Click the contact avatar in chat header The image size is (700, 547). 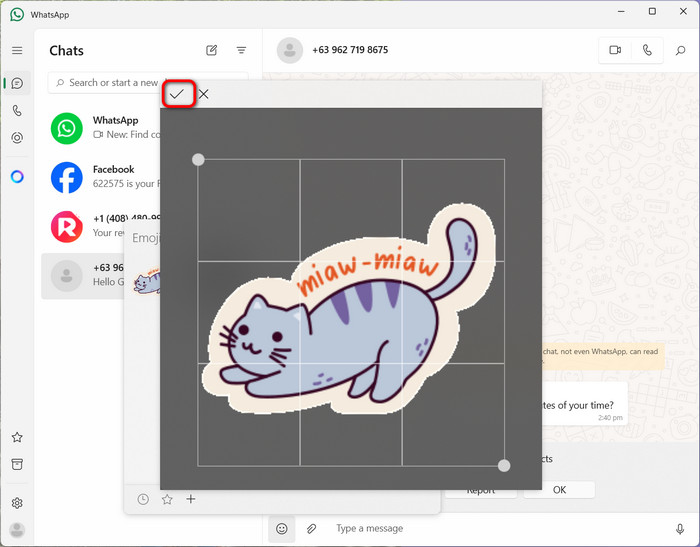290,50
